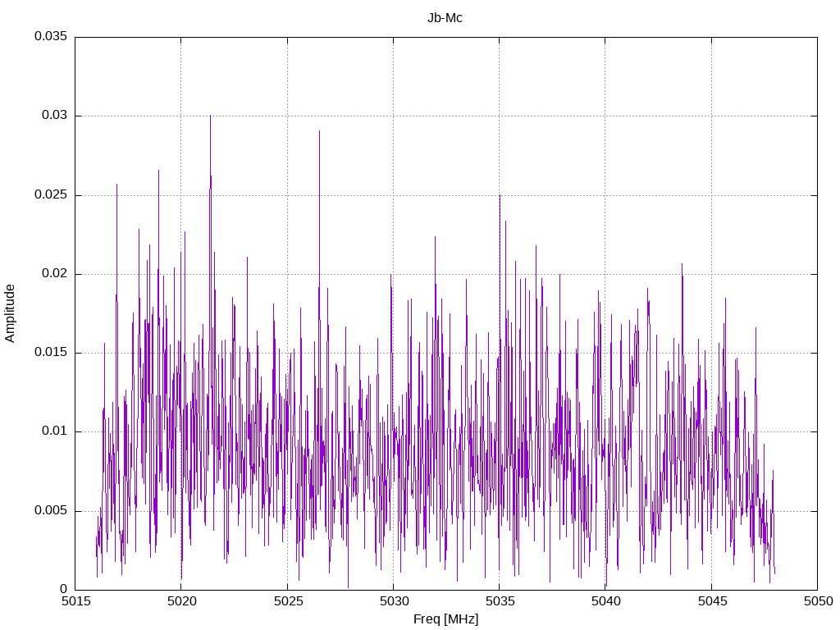This screenshot has width=840, height=630.
Task: Click the 5045 x-axis tick label
Action: coord(713,601)
